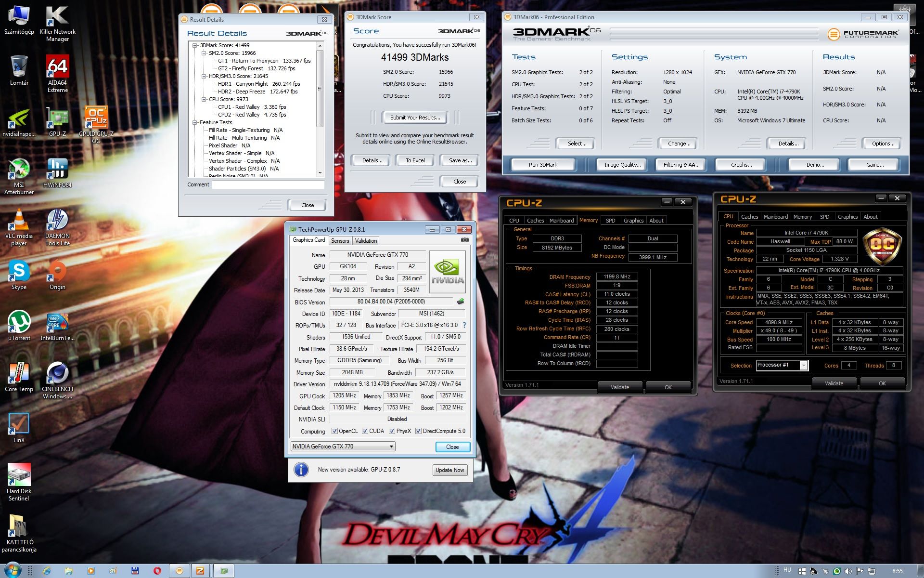The height and width of the screenshot is (578, 924).
Task: Click the Comment input field
Action: click(x=269, y=184)
